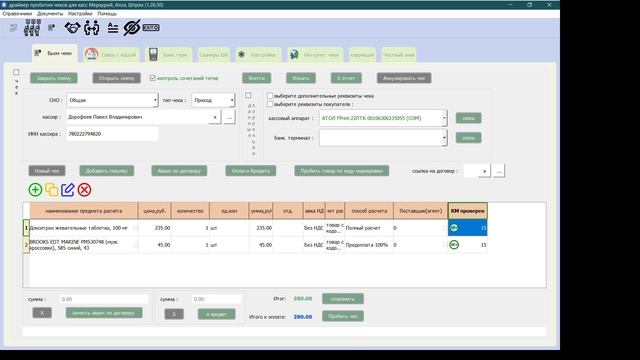Switch to the Связь с кассой tab
This screenshot has height=360, width=640.
[x=111, y=54]
